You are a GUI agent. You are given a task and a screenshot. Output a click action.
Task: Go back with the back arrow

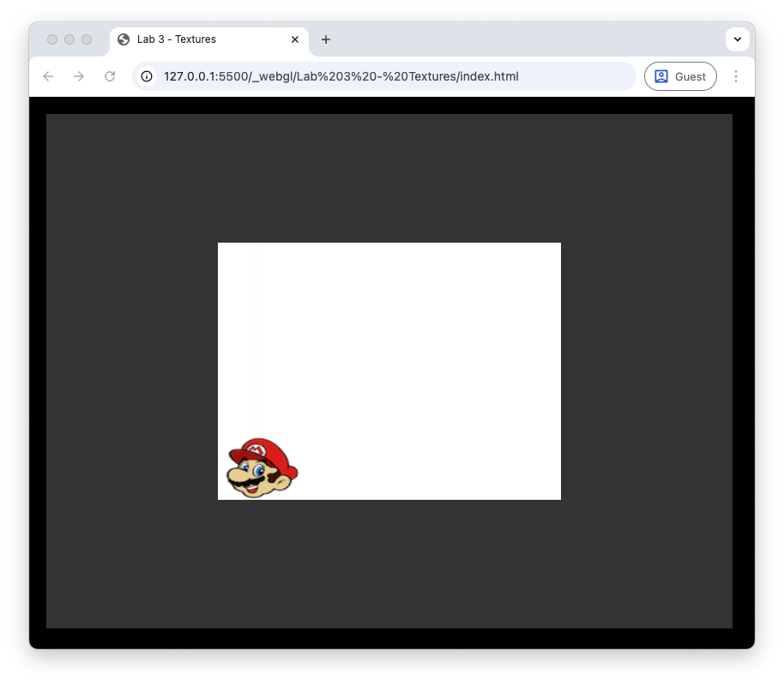pos(48,76)
